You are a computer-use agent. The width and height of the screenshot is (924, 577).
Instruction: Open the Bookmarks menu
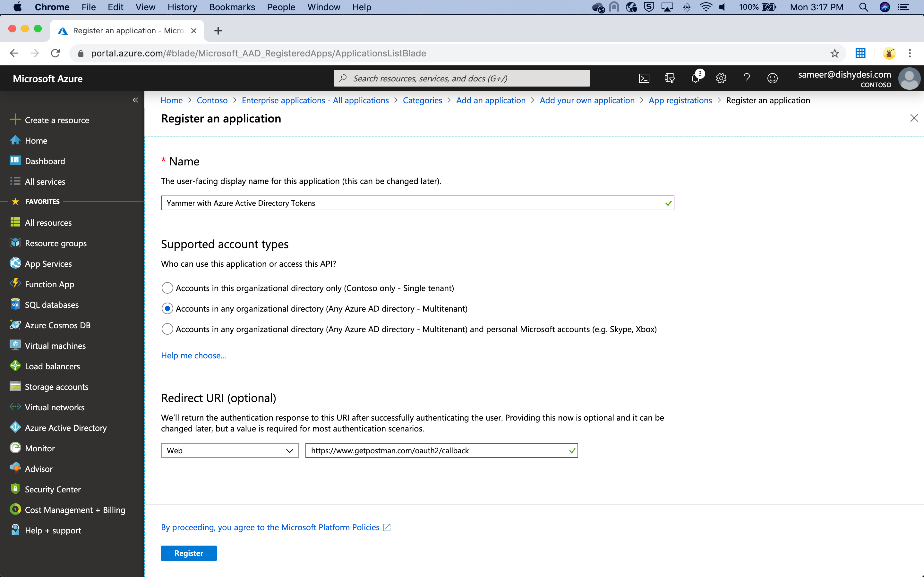point(232,7)
